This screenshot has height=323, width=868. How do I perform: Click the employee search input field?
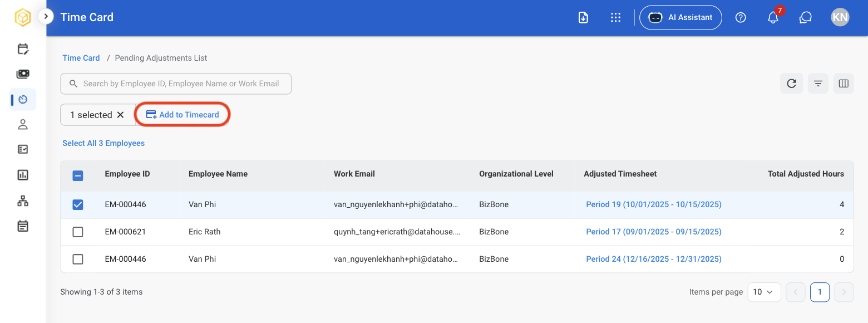tap(176, 84)
